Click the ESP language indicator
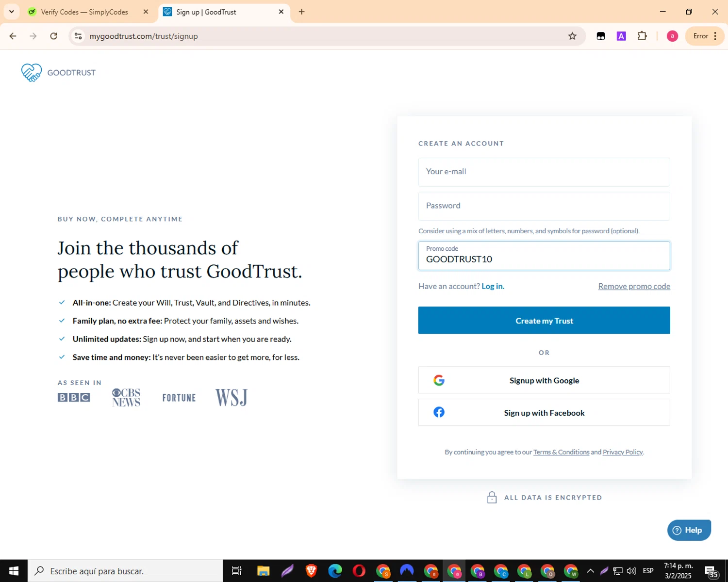Screen dimensions: 728x582 [648, 571]
